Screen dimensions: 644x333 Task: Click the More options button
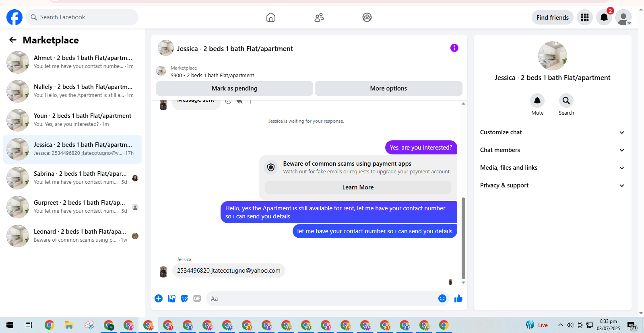point(388,88)
